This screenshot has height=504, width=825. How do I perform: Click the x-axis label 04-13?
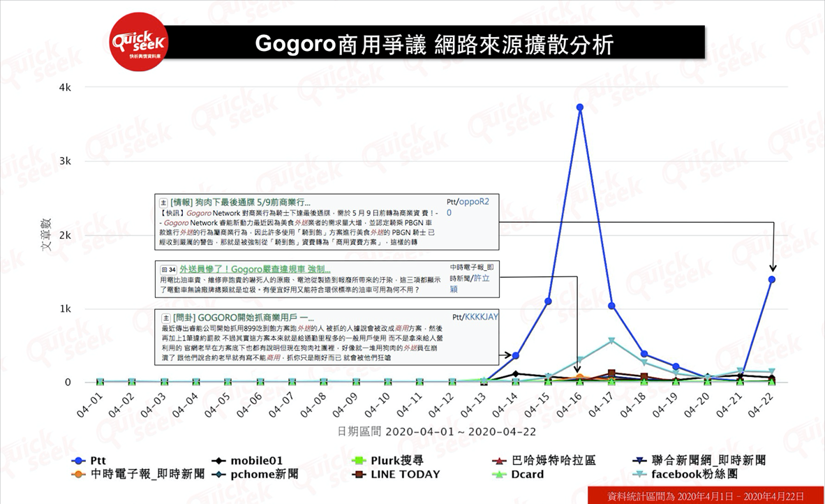[473, 405]
